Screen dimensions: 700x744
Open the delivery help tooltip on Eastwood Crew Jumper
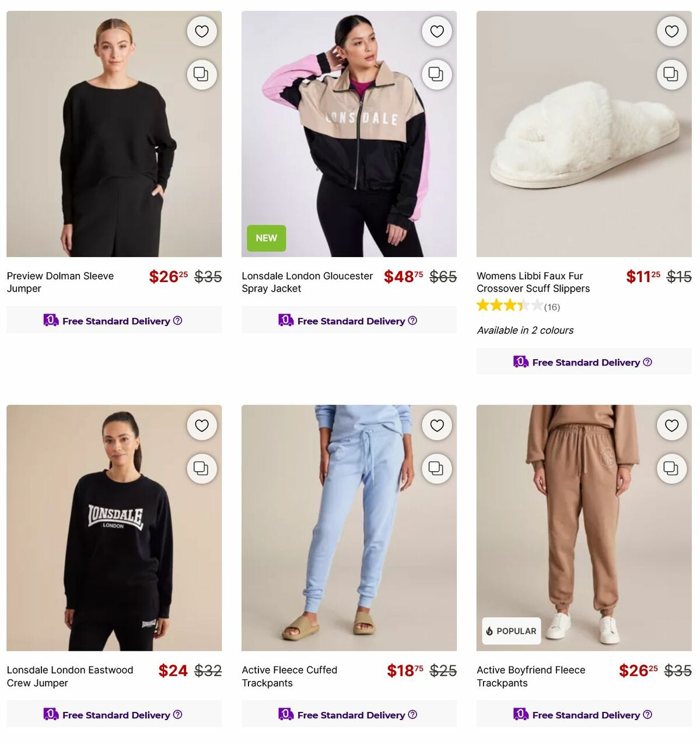[x=178, y=714]
